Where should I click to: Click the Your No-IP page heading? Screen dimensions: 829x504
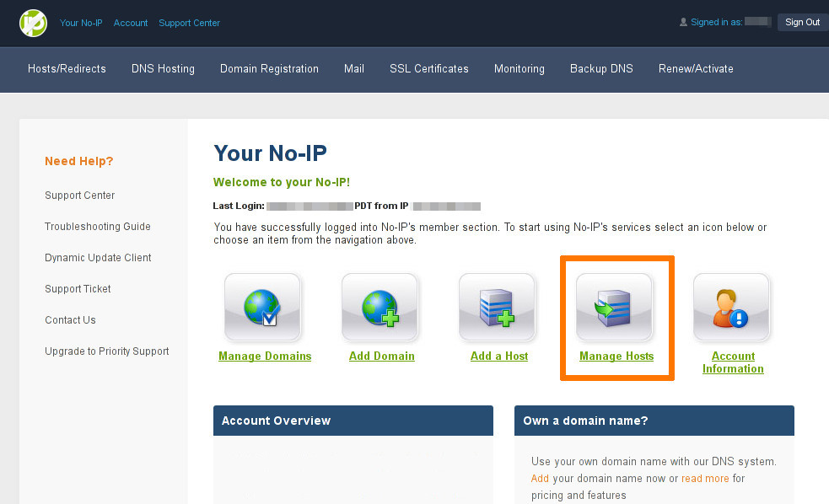click(270, 153)
